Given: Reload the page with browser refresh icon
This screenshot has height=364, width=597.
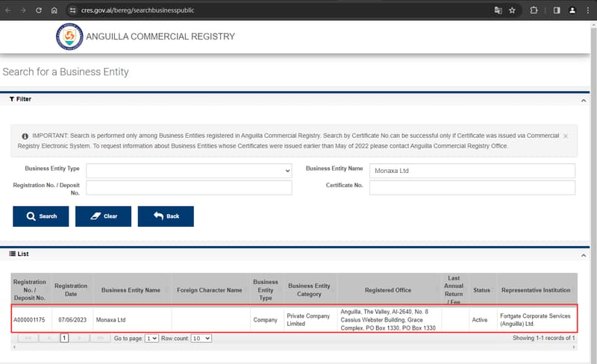Looking at the screenshot, I should click(x=39, y=10).
